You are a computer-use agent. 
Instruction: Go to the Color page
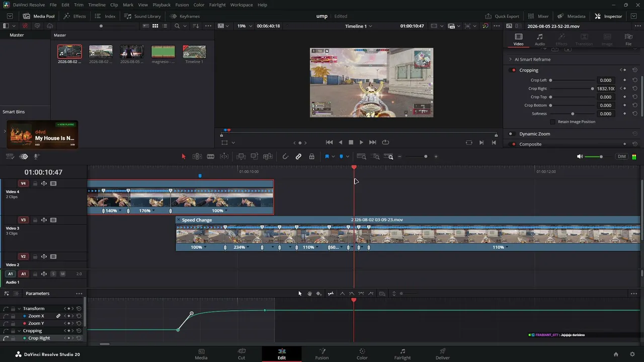tap(362, 354)
